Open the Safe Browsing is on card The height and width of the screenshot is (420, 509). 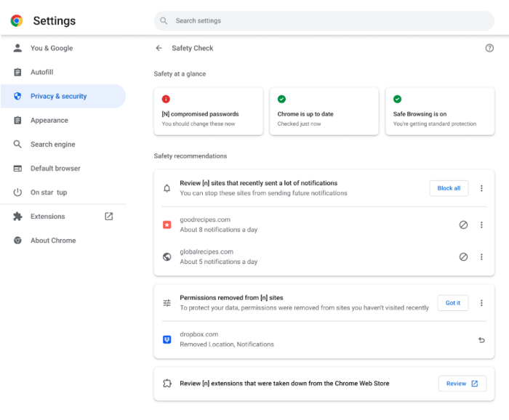point(440,111)
